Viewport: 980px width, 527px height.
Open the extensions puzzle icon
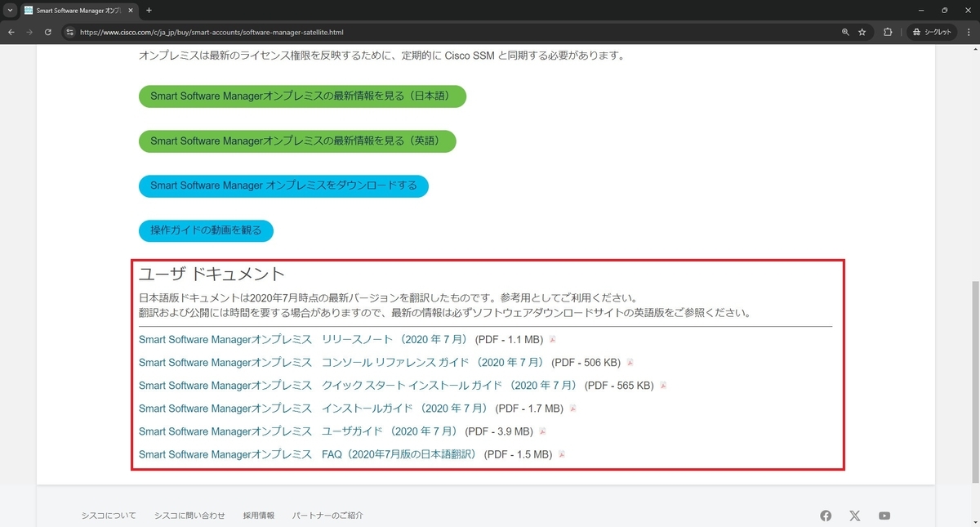(x=887, y=33)
